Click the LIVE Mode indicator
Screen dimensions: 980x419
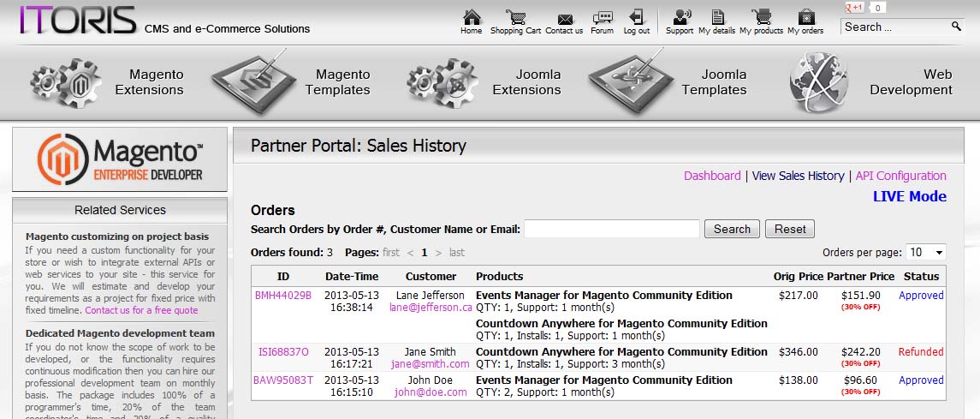click(x=909, y=196)
